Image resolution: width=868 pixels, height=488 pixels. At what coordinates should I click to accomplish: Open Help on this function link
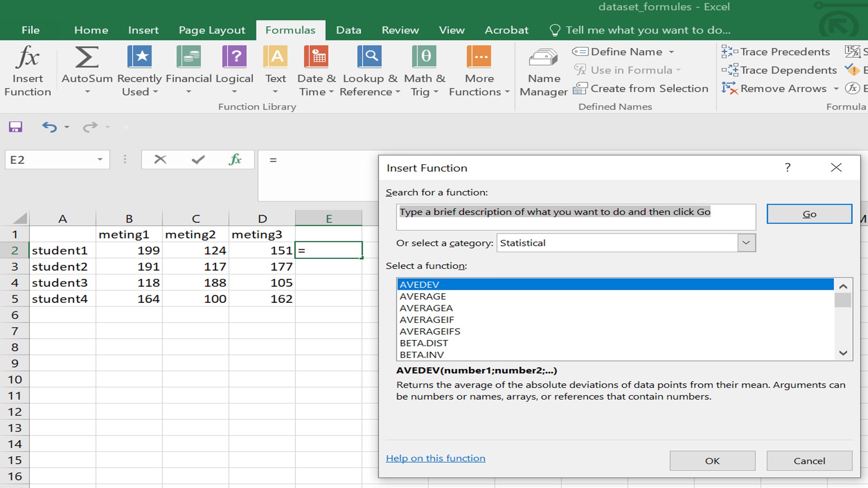(x=435, y=458)
